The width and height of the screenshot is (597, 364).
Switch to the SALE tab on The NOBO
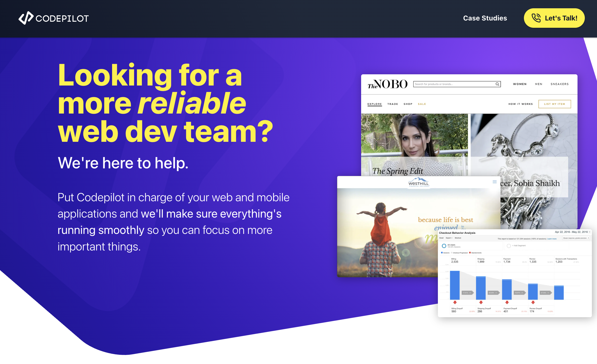pos(422,104)
